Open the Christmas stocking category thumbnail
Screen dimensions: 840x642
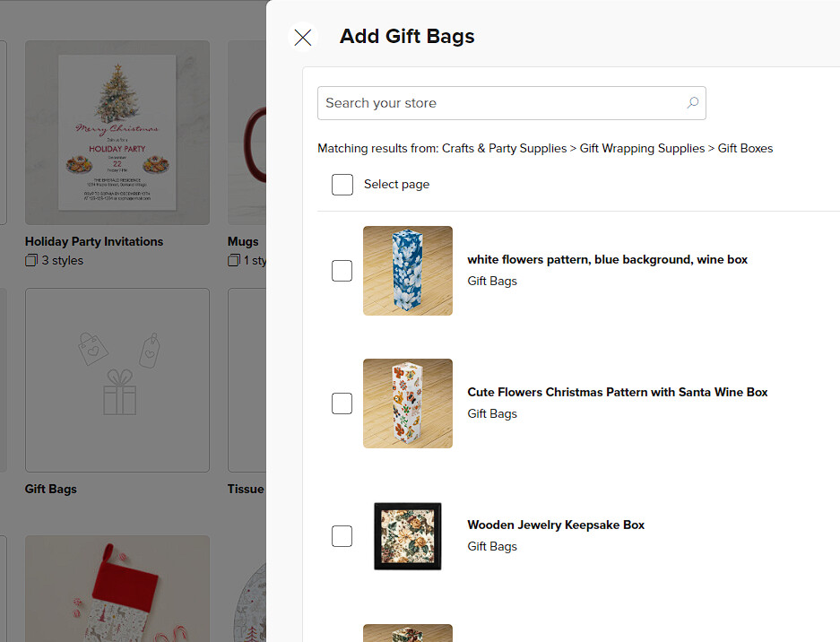pyautogui.click(x=117, y=588)
